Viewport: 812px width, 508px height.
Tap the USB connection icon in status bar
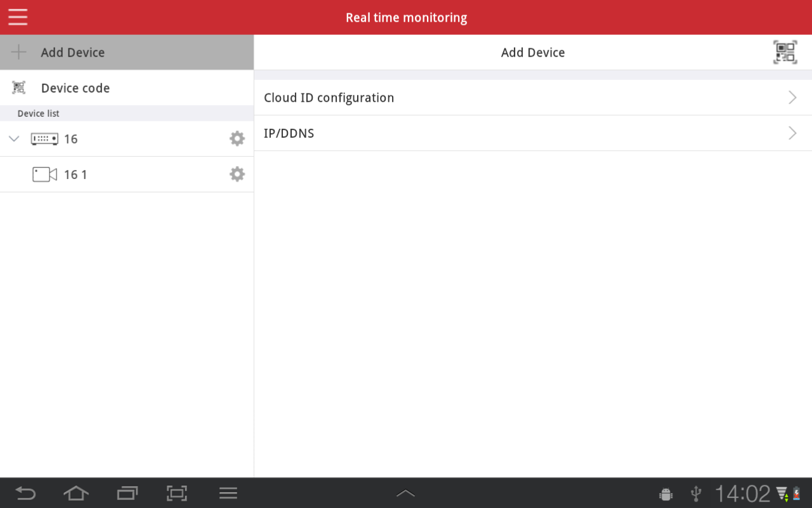[x=696, y=493]
